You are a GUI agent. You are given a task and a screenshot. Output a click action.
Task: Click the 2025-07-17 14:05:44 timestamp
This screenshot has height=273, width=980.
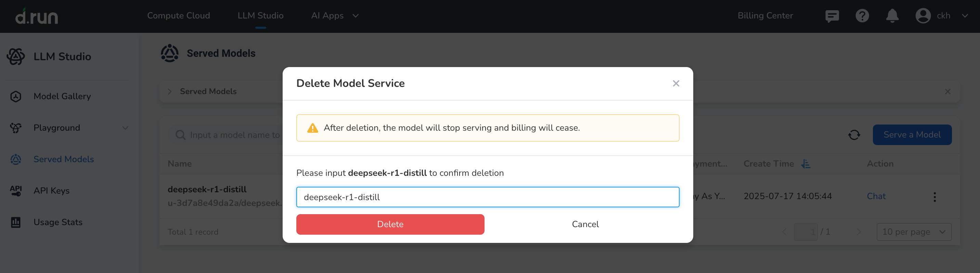click(x=787, y=196)
